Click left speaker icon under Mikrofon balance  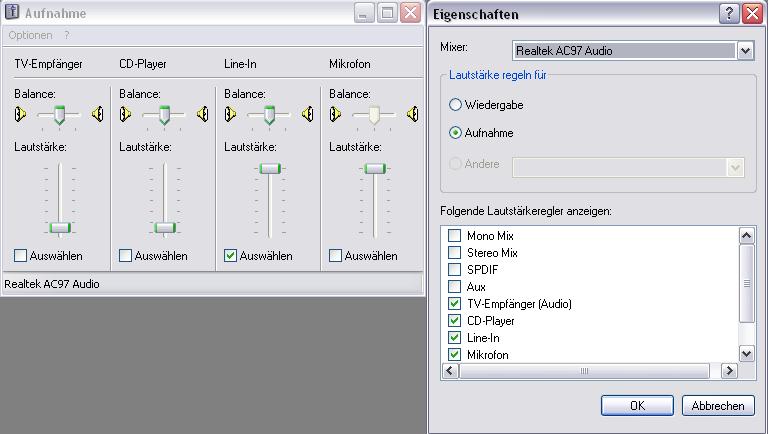tap(335, 114)
